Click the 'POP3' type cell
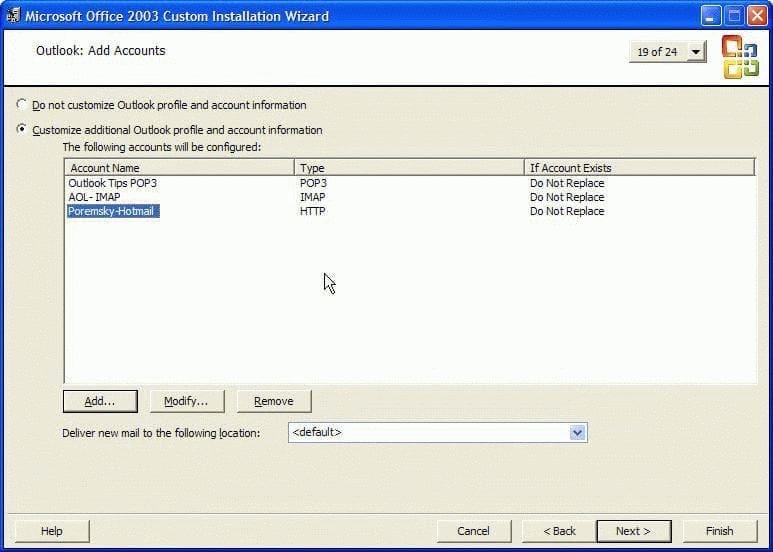The image size is (773, 552). click(313, 183)
